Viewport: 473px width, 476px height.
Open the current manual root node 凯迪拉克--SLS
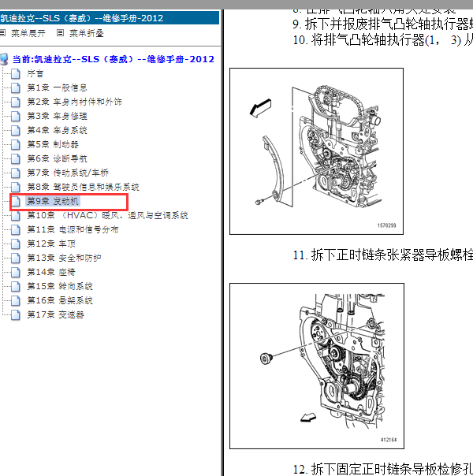[x=114, y=59]
